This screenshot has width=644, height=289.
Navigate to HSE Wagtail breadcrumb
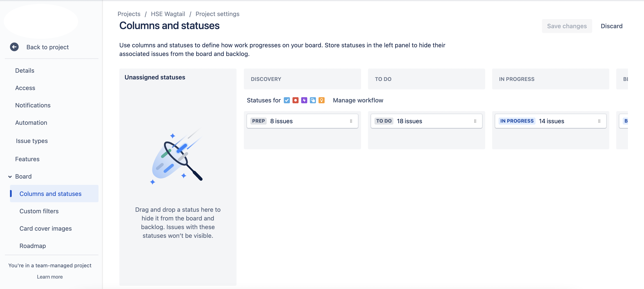pyautogui.click(x=168, y=14)
